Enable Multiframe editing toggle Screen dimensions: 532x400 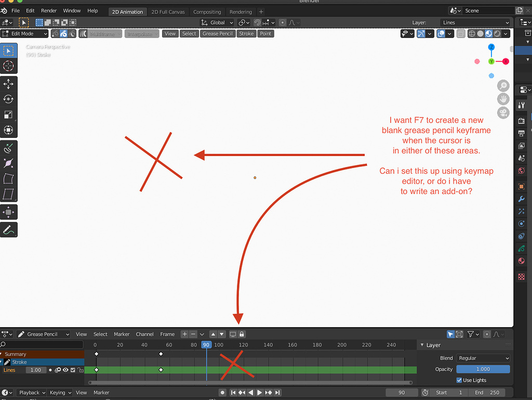click(x=83, y=34)
